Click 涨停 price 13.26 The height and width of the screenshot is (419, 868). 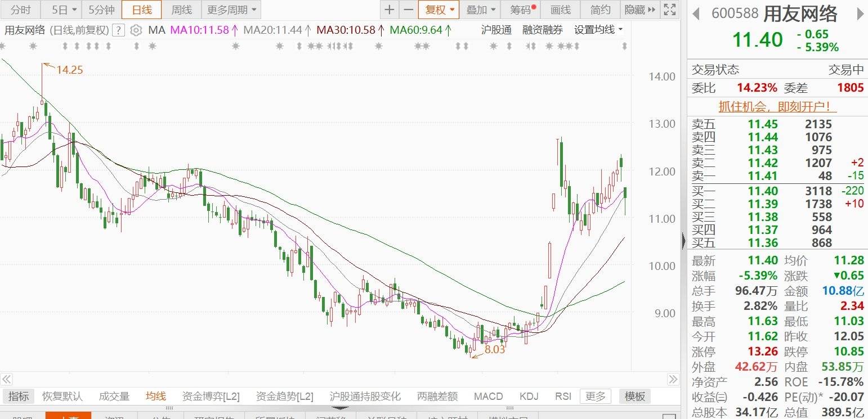(763, 352)
